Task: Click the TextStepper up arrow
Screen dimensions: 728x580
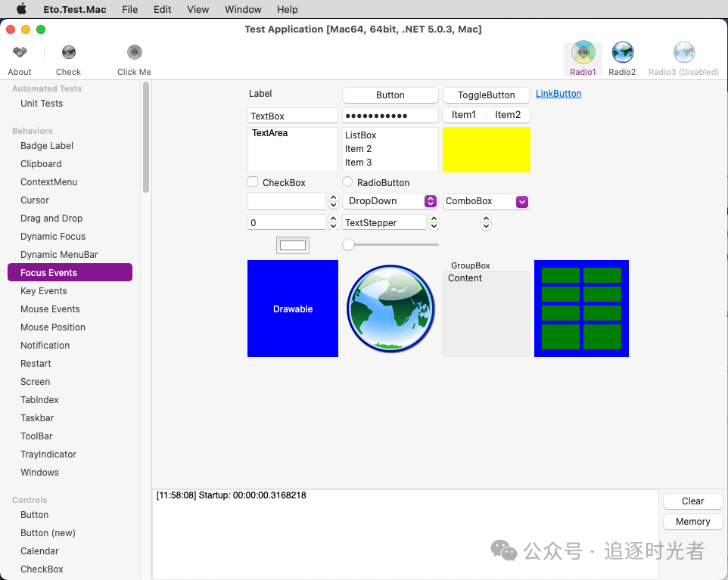Action: pos(432,219)
